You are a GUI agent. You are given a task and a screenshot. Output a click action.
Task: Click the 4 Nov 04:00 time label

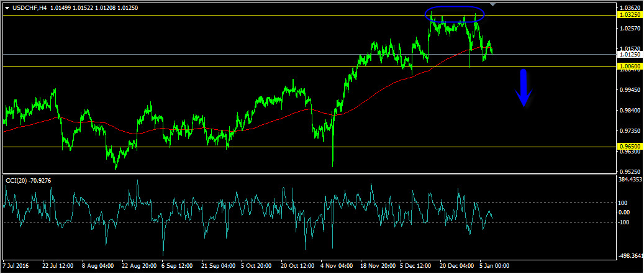point(337,266)
